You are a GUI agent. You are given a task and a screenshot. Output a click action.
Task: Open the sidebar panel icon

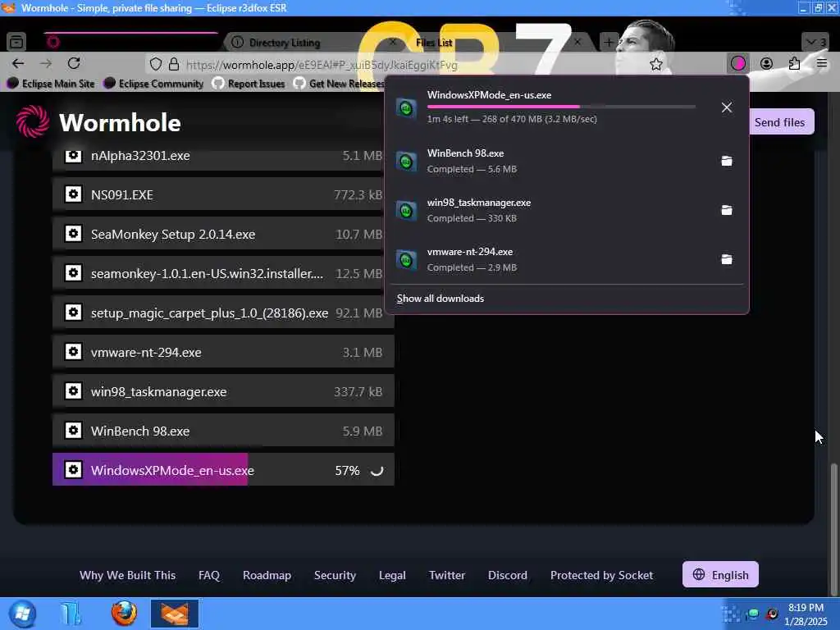click(x=16, y=41)
